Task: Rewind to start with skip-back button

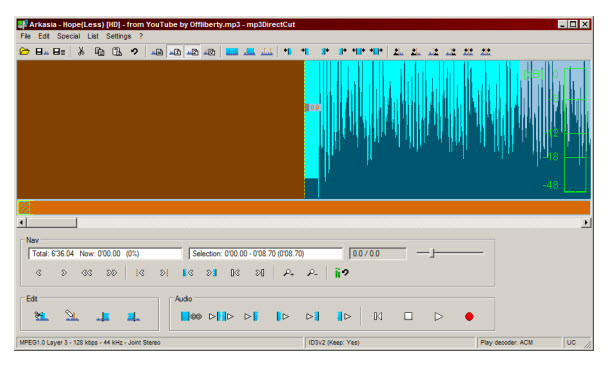Action: 378,316
